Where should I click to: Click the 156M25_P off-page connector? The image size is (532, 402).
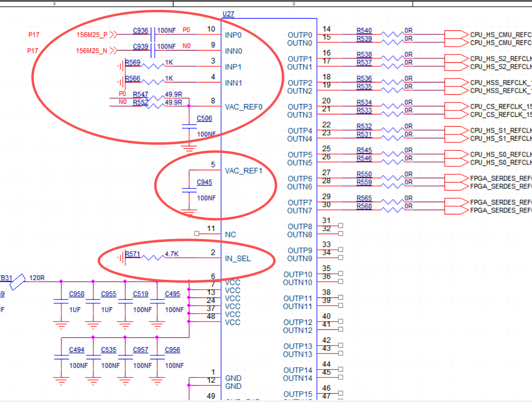click(113, 34)
